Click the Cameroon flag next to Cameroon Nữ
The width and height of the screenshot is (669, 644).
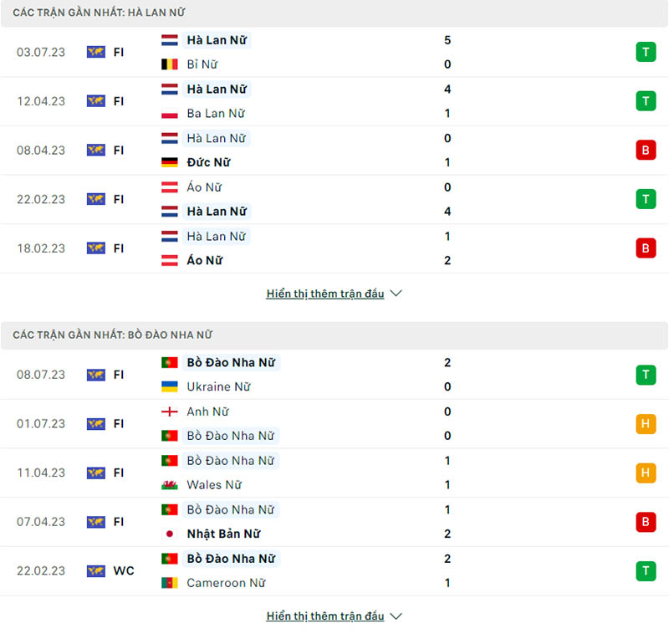point(169,583)
